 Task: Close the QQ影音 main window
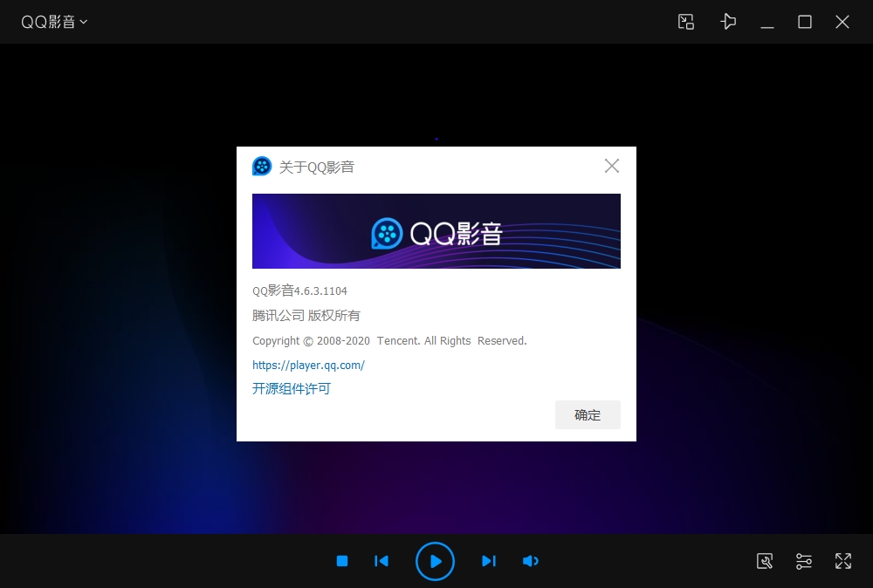pos(842,22)
